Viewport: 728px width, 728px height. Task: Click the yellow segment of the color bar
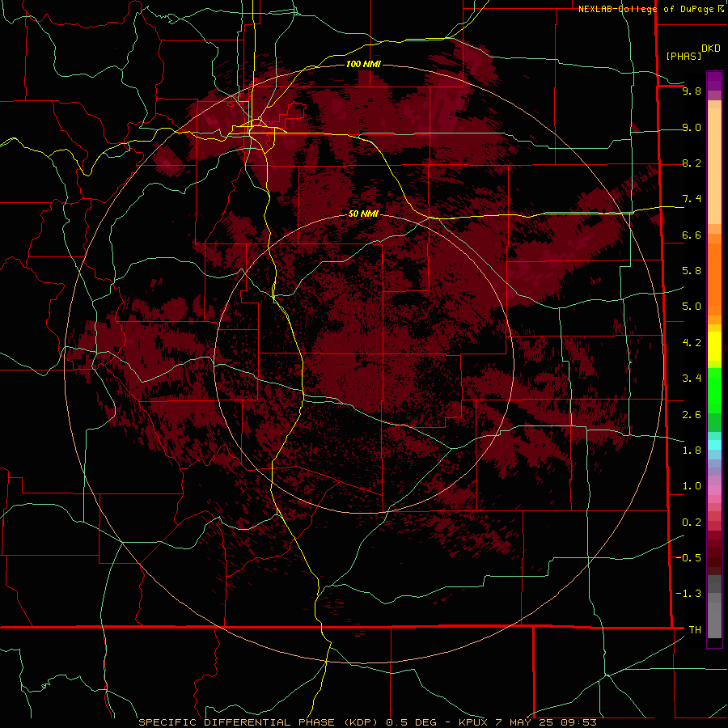[714, 346]
